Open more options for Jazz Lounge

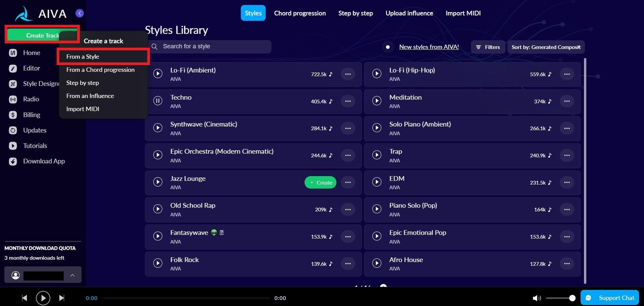[348, 182]
